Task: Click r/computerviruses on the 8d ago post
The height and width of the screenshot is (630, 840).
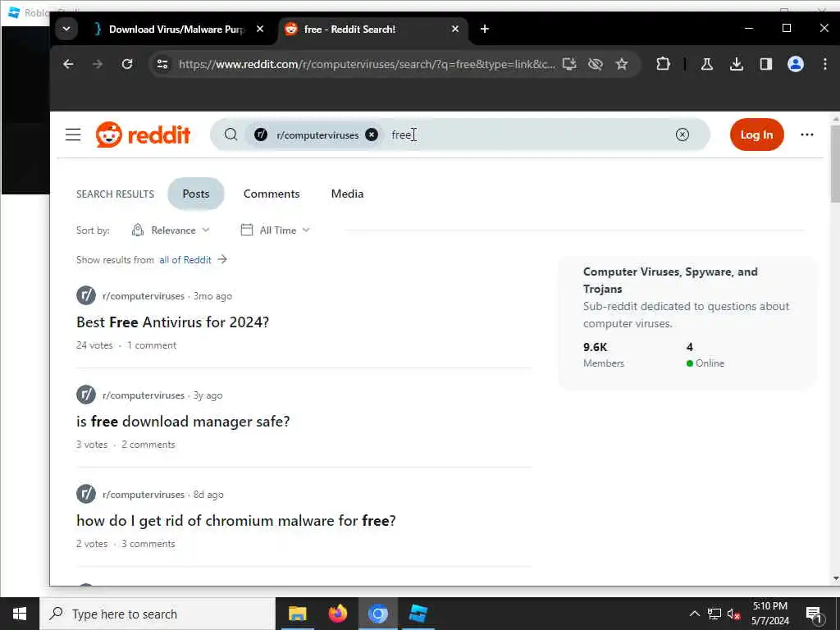Action: [x=143, y=494]
